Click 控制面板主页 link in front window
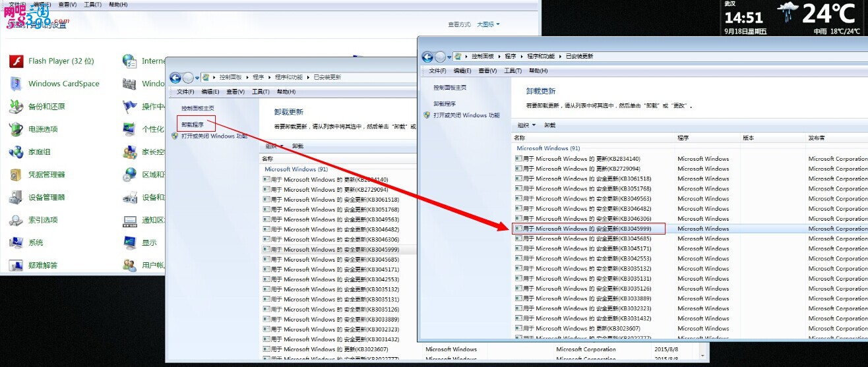868x367 pixels. (x=450, y=88)
